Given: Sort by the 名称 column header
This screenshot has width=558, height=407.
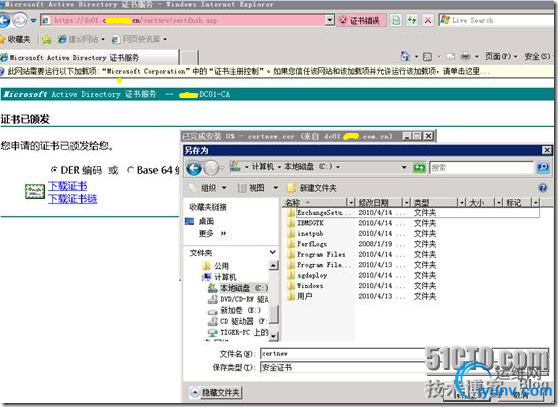Looking at the screenshot, I should tap(315, 203).
